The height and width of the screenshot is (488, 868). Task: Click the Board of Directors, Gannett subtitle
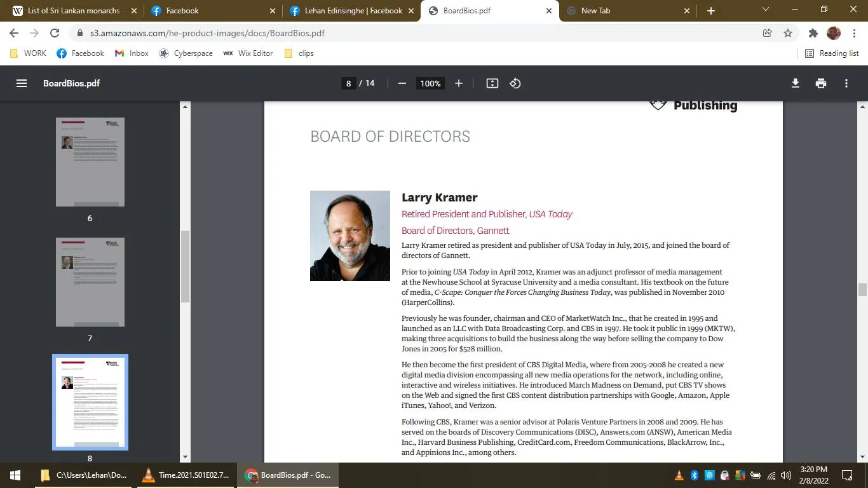click(x=456, y=231)
